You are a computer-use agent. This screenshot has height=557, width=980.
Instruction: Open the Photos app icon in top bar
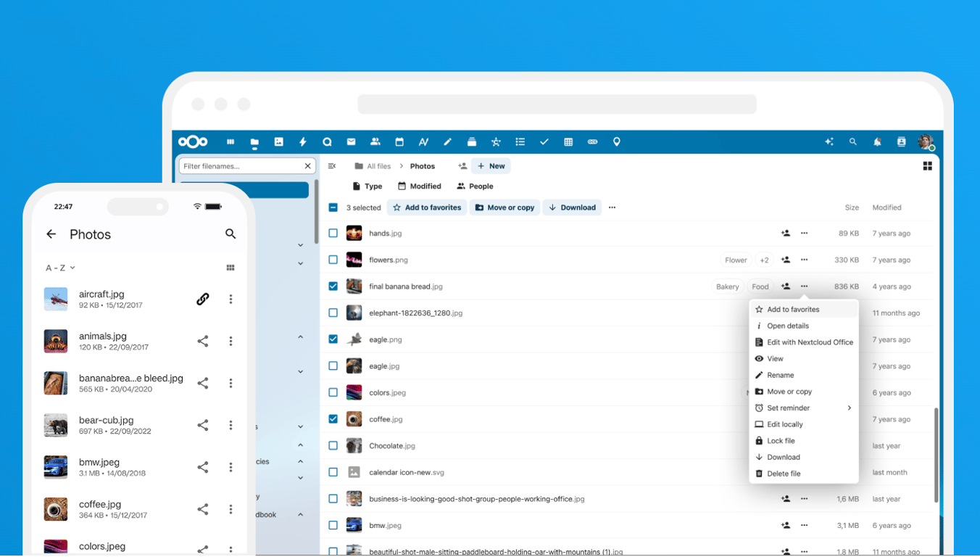pos(279,141)
